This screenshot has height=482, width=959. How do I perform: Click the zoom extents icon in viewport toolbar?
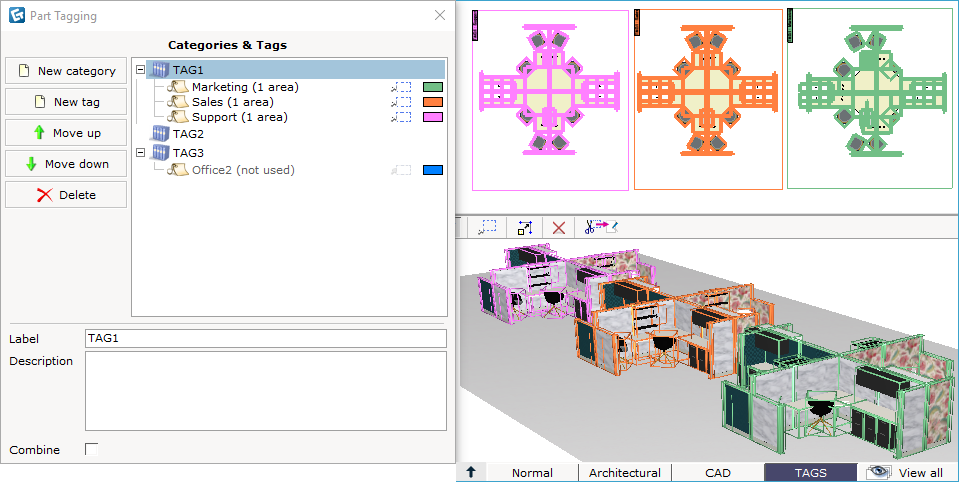524,228
